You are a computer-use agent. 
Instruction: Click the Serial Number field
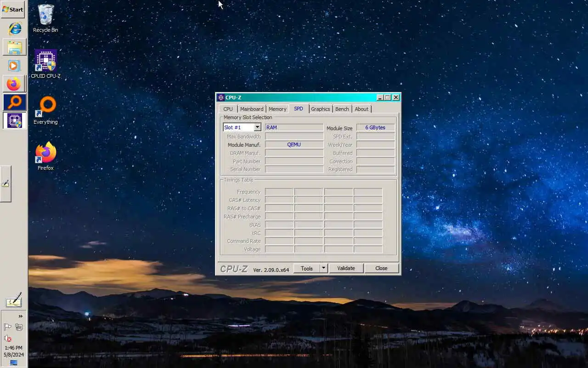[x=294, y=169]
